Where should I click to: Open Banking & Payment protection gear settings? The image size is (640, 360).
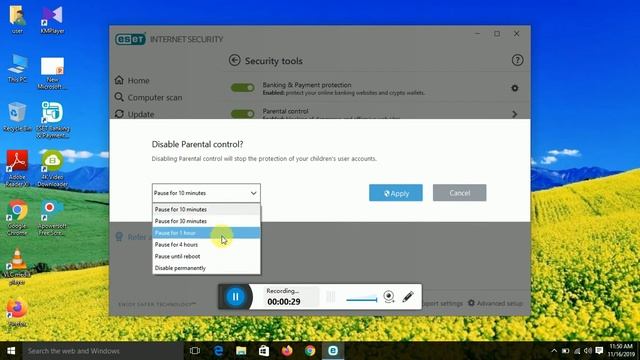click(515, 88)
